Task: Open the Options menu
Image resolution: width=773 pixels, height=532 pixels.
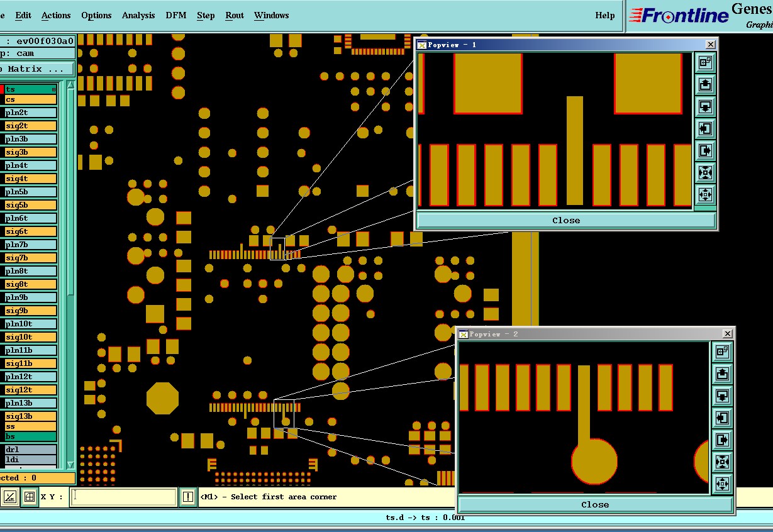Action: [96, 15]
